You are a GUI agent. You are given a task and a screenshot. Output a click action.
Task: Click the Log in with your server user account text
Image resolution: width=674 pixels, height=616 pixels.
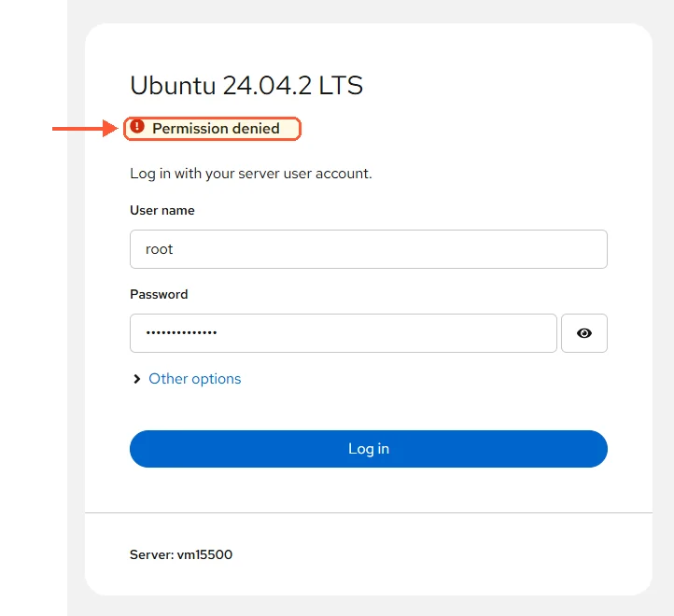pos(251,174)
